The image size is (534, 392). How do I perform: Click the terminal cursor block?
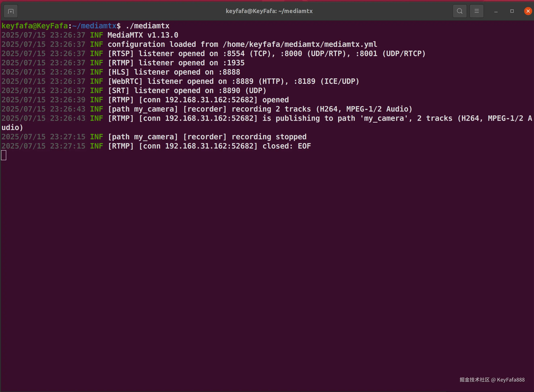tap(4, 155)
